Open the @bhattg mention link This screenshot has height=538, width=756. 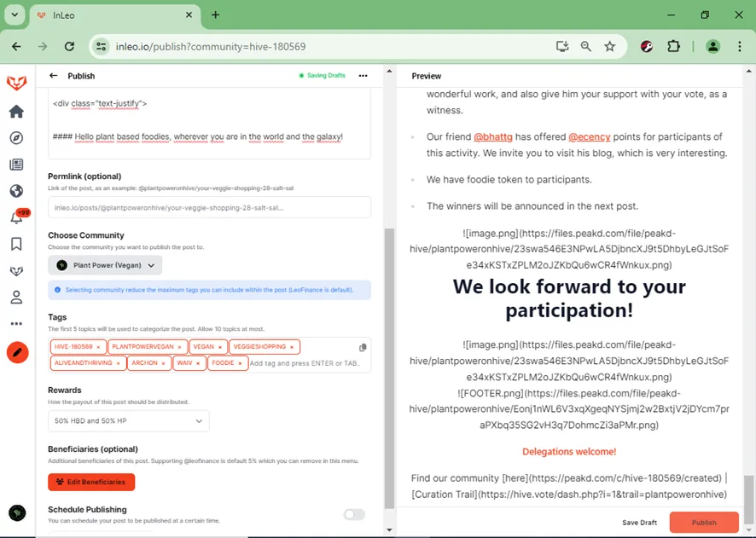pyautogui.click(x=493, y=136)
